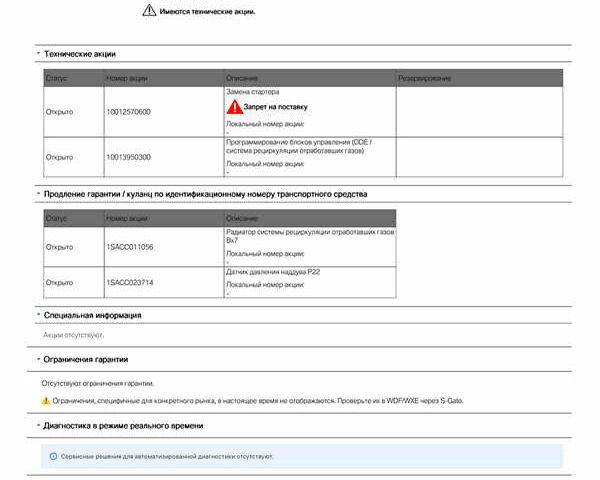Select warranty action 1SACC023714
This screenshot has height=480, width=600.
129,282
